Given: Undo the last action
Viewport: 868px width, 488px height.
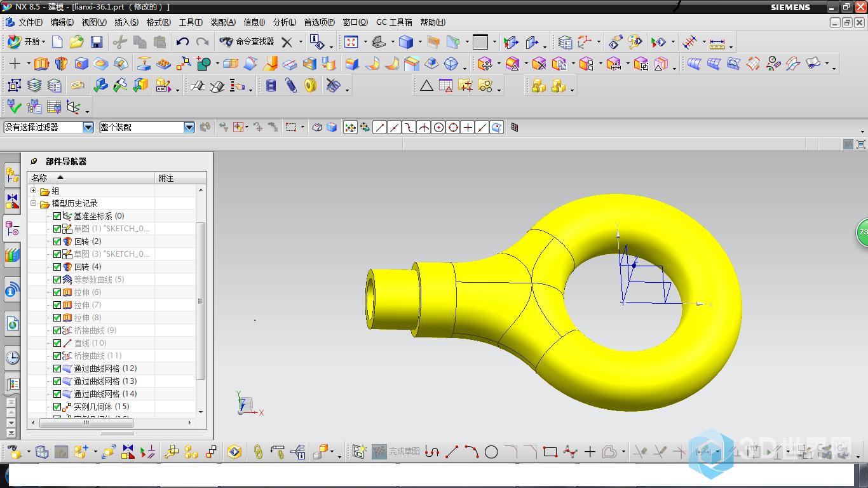Looking at the screenshot, I should pyautogui.click(x=182, y=42).
